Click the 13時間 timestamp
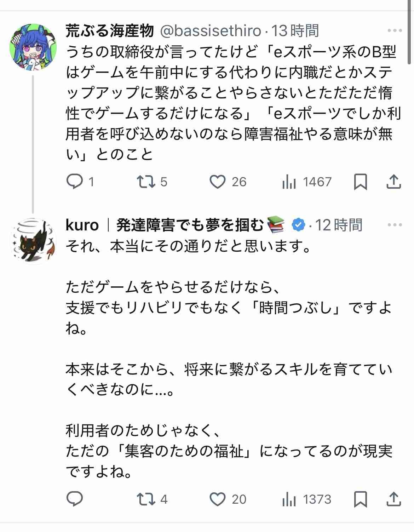The width and height of the screenshot is (414, 532). click(x=295, y=31)
